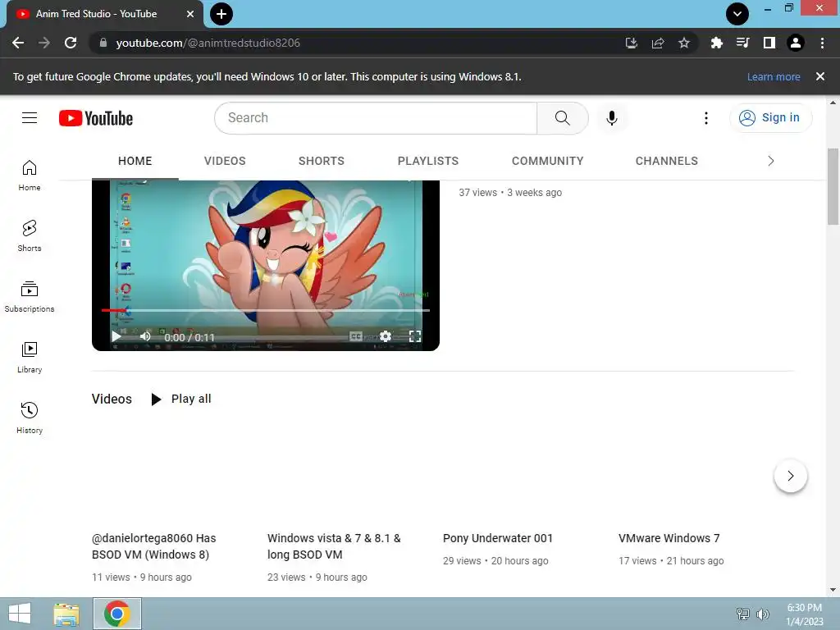
Task: Click the video progress bar
Action: coord(266,310)
